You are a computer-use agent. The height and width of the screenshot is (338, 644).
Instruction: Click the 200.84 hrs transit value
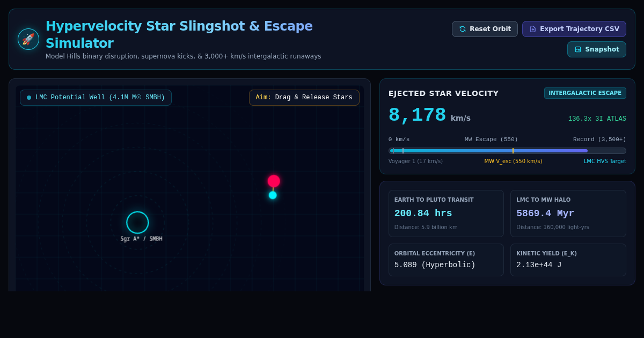point(423,214)
